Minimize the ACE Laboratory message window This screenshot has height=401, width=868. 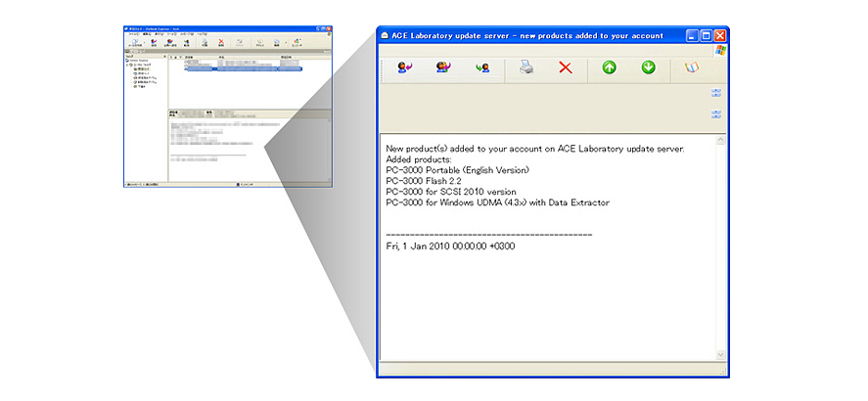692,36
